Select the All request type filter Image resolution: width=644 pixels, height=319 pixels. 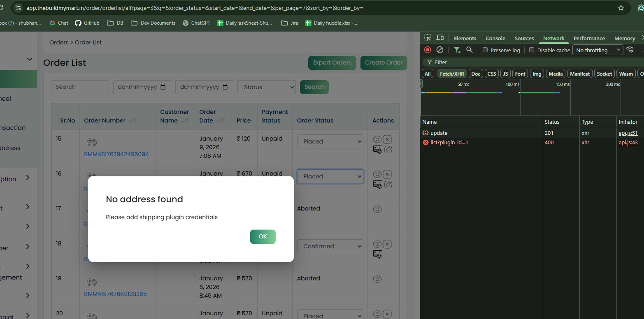428,74
